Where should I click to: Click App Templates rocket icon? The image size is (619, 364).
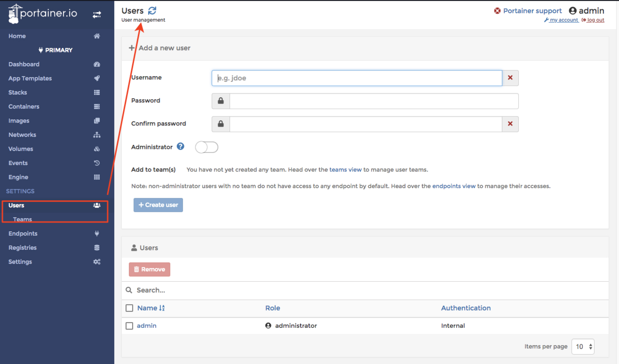point(97,78)
